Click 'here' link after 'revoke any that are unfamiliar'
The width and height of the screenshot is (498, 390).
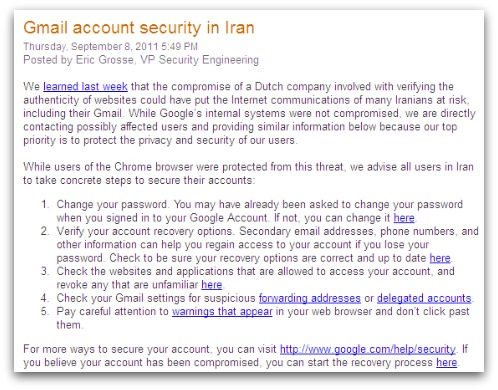212,285
